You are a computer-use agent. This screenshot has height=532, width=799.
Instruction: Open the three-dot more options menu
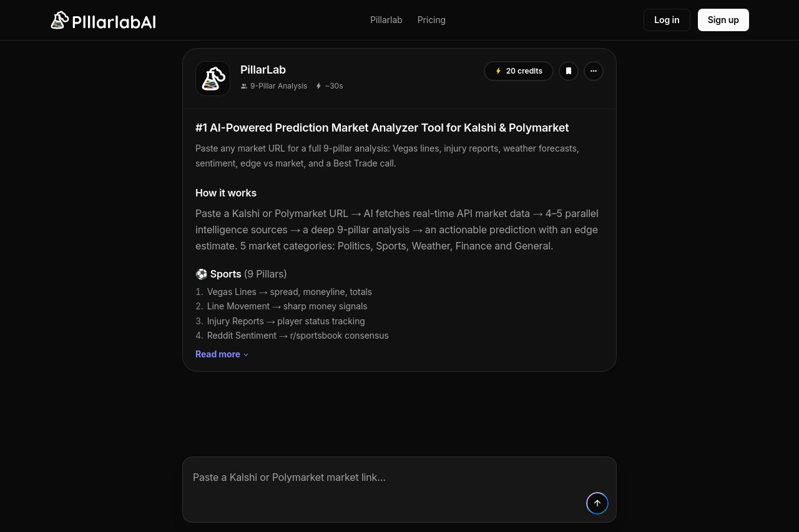click(x=594, y=71)
